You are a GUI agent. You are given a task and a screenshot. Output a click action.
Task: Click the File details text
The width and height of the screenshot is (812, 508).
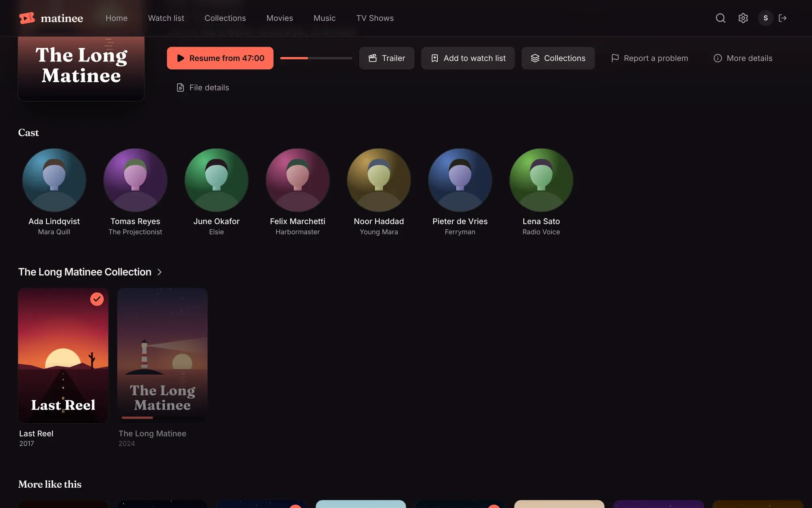click(x=209, y=87)
